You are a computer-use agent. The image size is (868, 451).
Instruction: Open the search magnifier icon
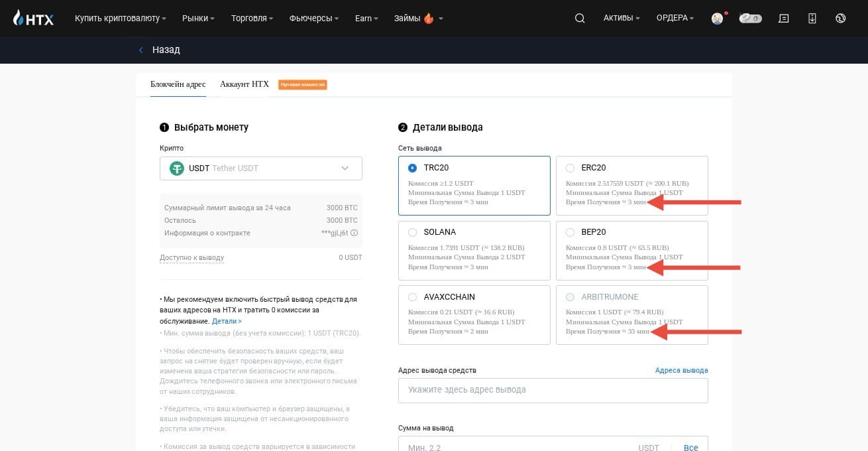pos(580,19)
